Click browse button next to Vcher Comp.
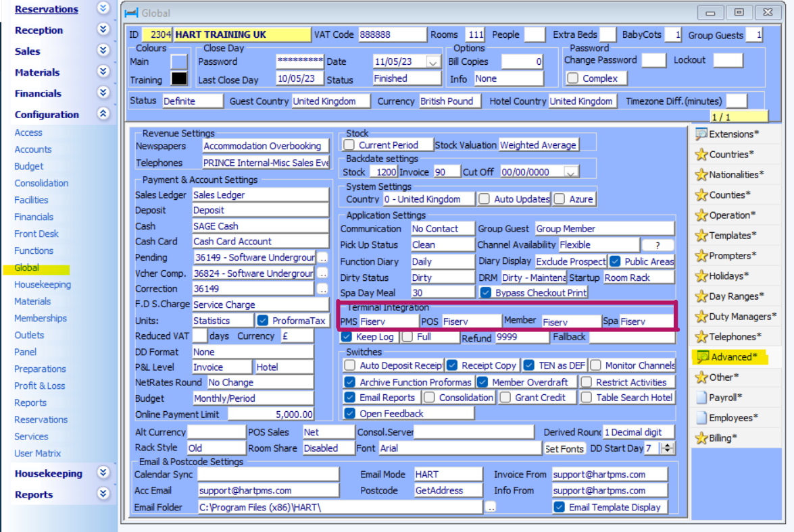Image resolution: width=794 pixels, height=532 pixels. 323,273
